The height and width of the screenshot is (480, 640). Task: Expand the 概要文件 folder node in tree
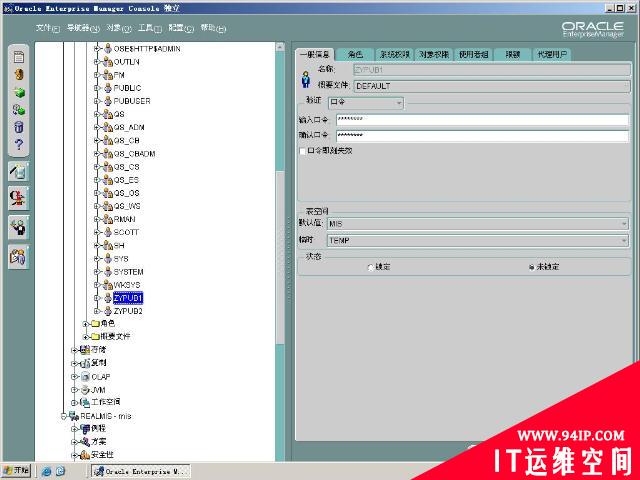click(85, 337)
